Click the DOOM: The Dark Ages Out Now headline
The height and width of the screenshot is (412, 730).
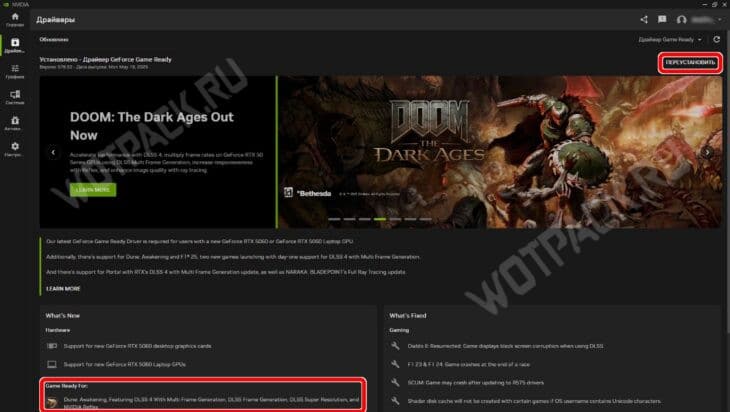pos(152,126)
